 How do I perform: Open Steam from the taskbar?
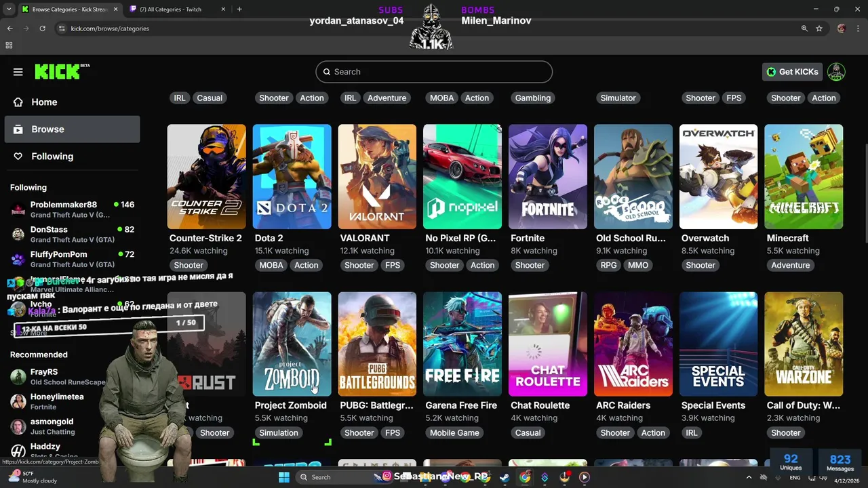pos(505,477)
